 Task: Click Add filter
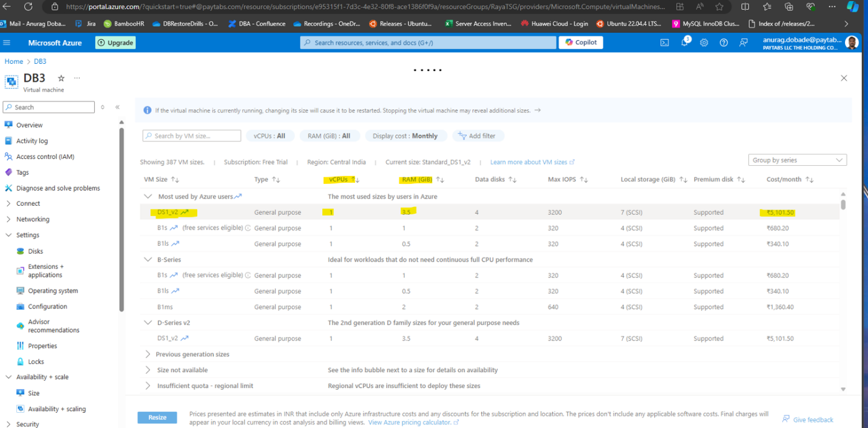tap(477, 136)
